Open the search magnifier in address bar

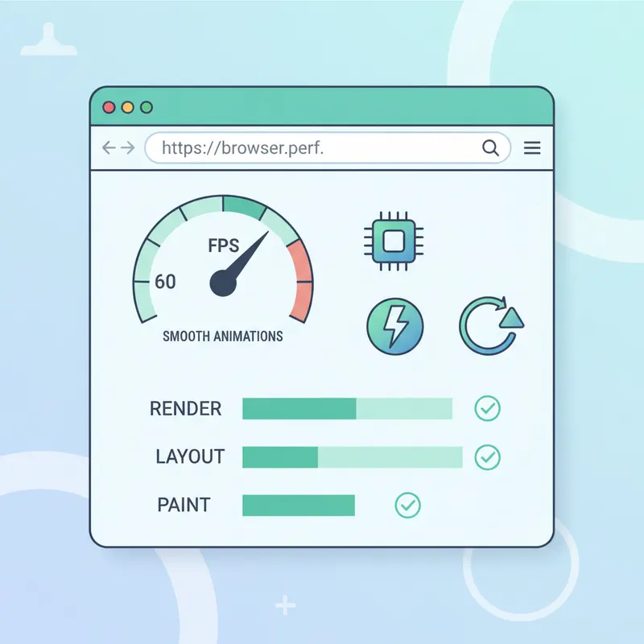(x=490, y=148)
